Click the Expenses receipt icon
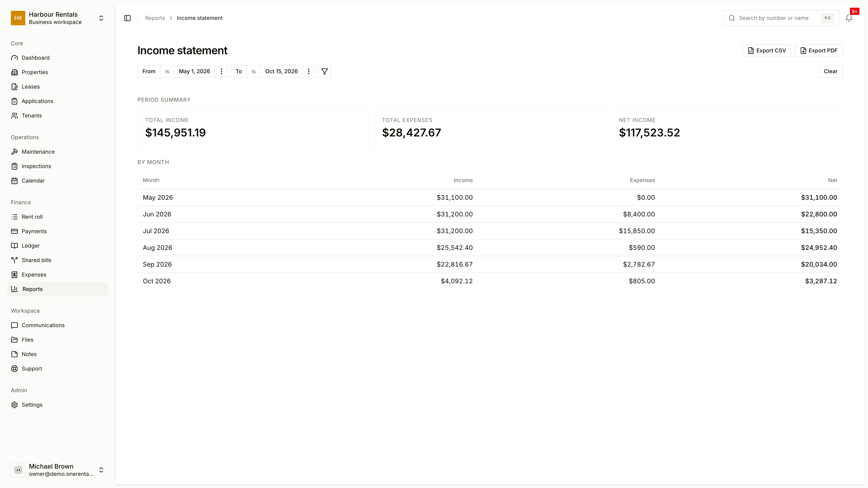 click(14, 275)
